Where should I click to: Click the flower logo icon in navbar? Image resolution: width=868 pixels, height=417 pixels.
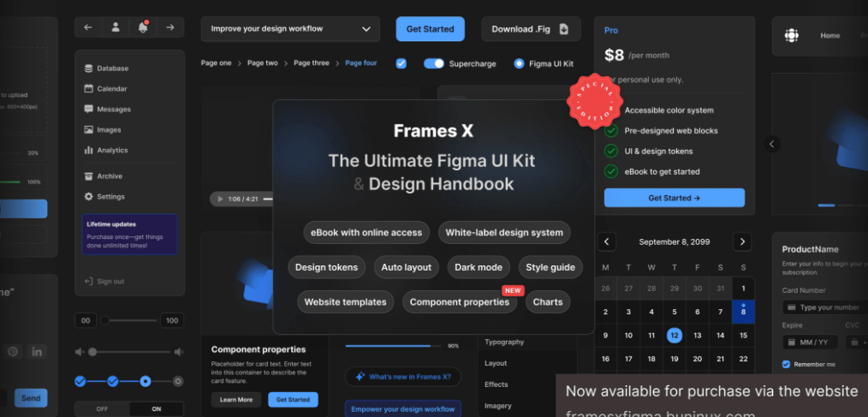792,35
